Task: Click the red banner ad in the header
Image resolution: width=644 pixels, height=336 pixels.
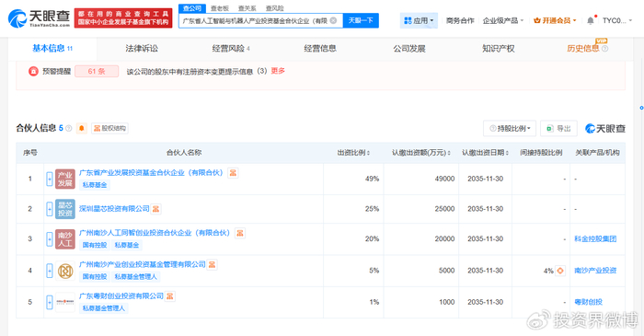Action: 123,18
